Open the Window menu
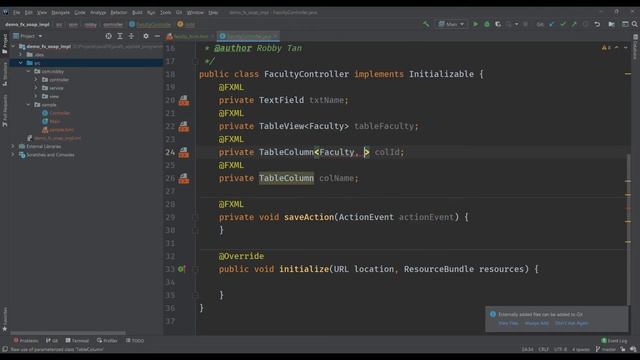The image size is (640, 360). 195,13
